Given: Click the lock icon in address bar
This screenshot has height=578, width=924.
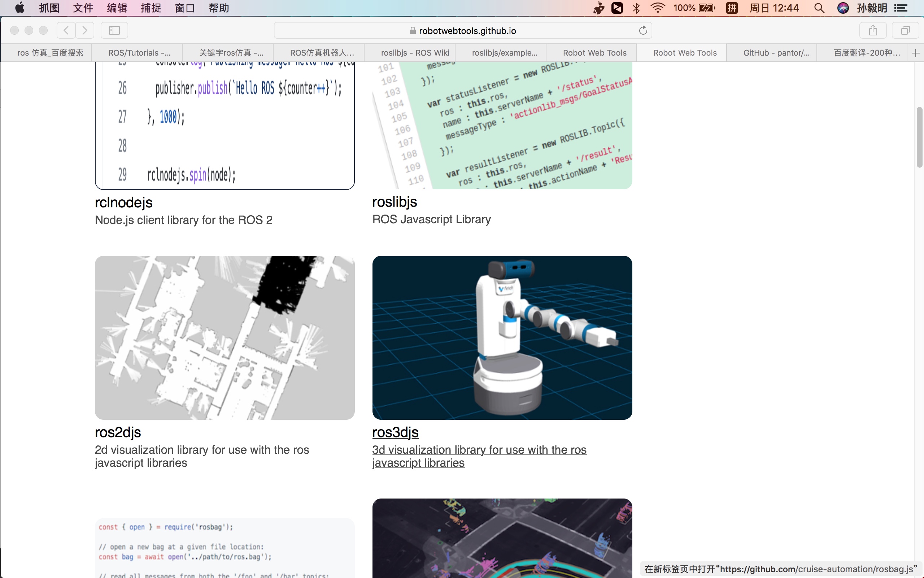Looking at the screenshot, I should [x=413, y=31].
